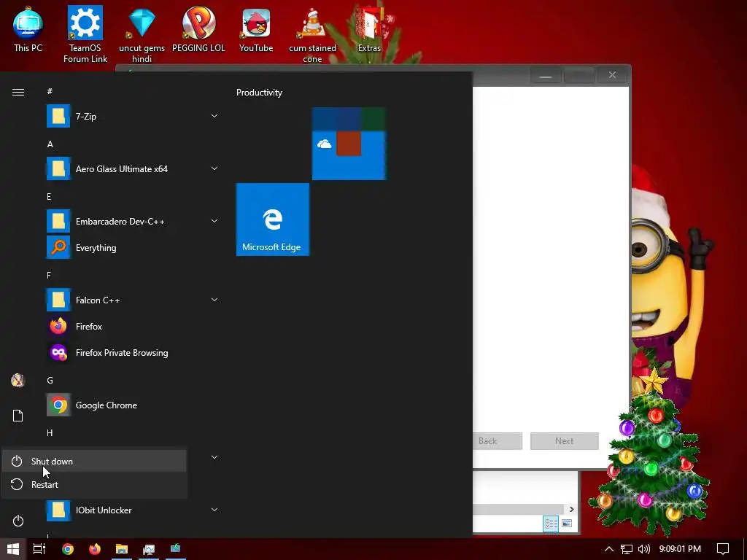The image size is (747, 560).
Task: Open Extras desktop icon
Action: tap(369, 29)
